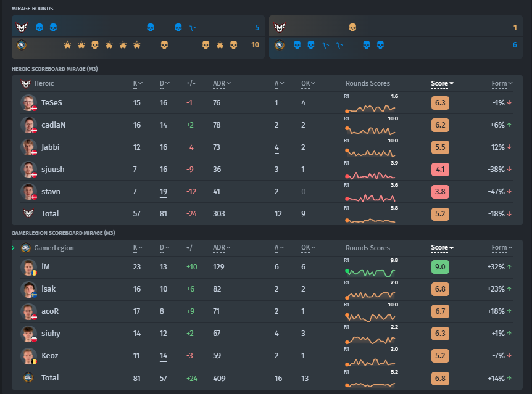Screen dimensions: 532x394
Task: Open Jabbi player avatar
Action: [x=28, y=147]
